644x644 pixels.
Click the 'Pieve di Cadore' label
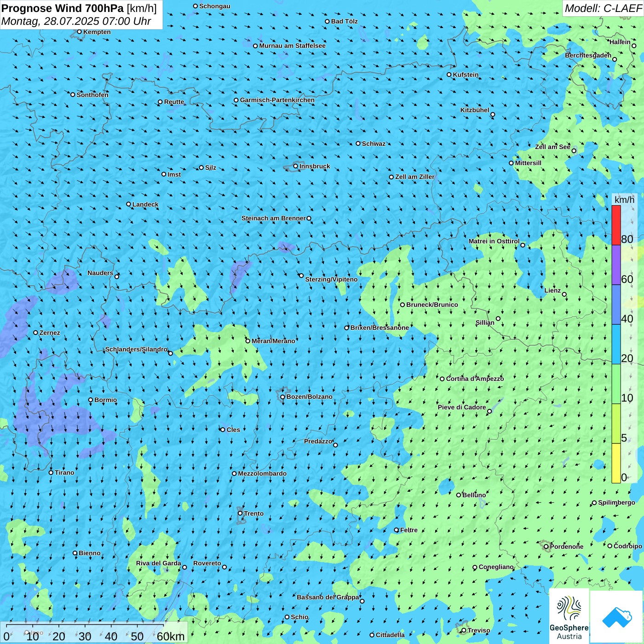point(462,407)
